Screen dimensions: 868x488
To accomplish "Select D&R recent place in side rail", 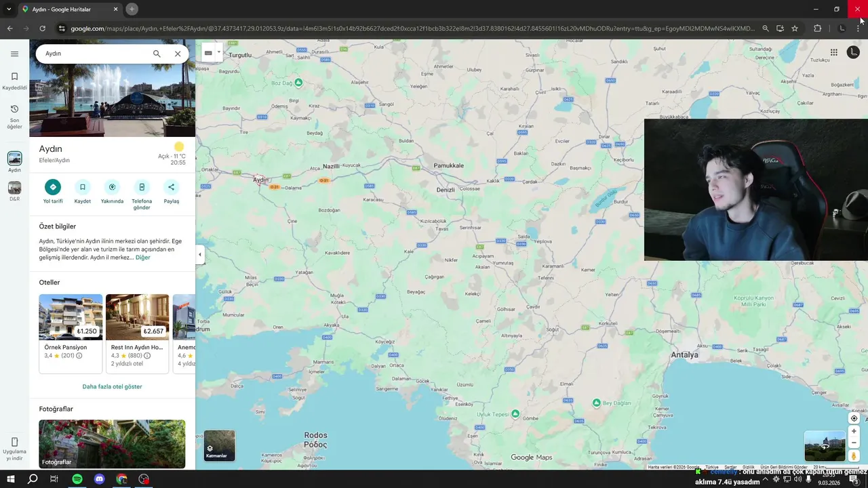I will (x=14, y=191).
